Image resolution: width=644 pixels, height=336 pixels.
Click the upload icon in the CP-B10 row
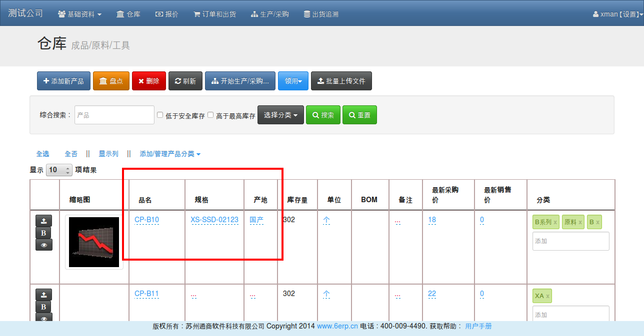tap(43, 221)
